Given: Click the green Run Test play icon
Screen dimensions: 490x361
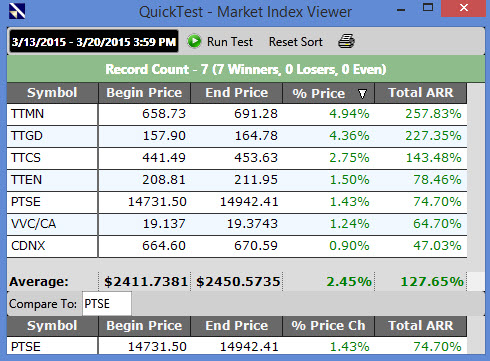Looking at the screenshot, I should pos(194,42).
